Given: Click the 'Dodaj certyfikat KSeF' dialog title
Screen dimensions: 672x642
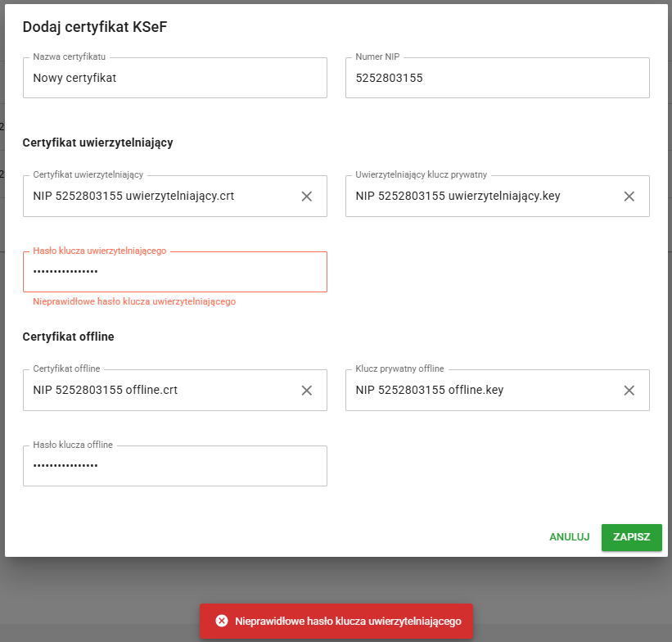Looking at the screenshot, I should point(95,27).
